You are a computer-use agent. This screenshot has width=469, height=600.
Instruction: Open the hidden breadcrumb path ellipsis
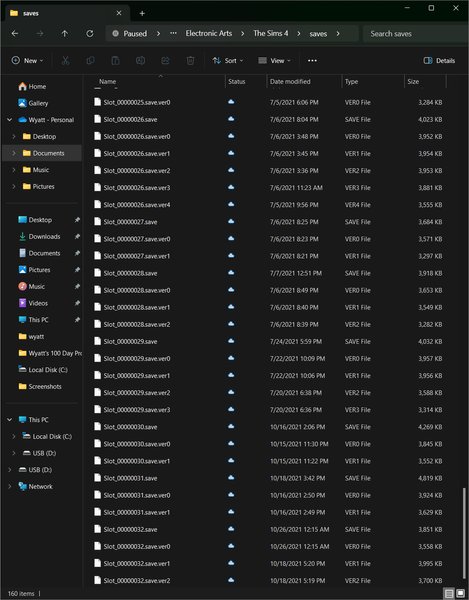173,33
